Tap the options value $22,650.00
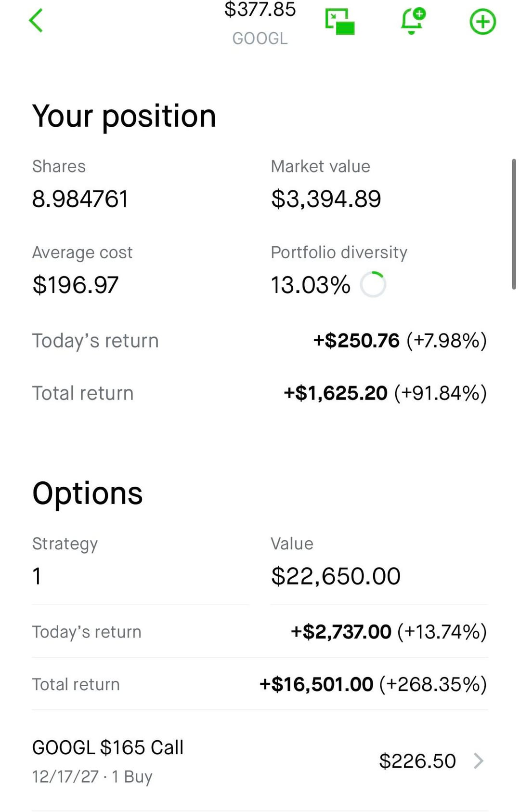The height and width of the screenshot is (812, 520). point(336,576)
